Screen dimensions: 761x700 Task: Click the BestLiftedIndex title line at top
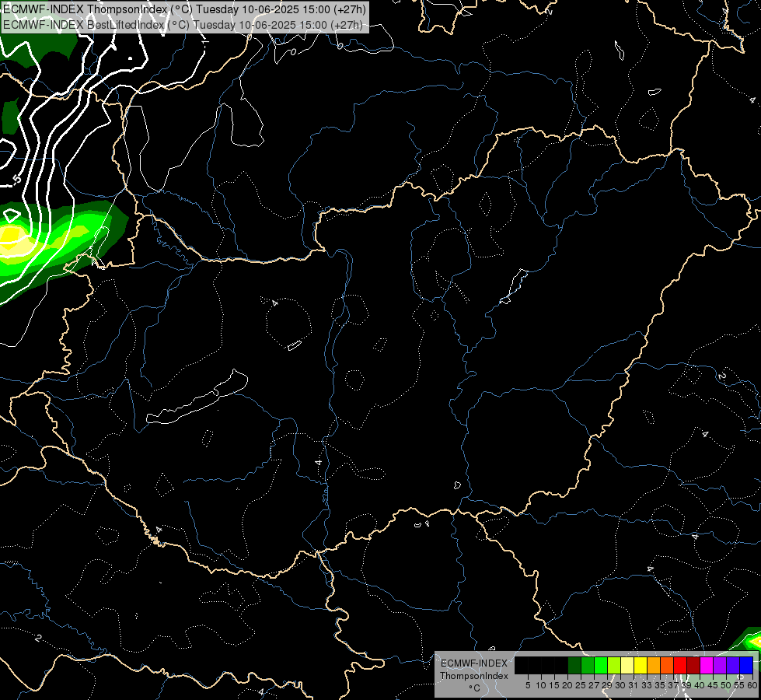tap(183, 25)
